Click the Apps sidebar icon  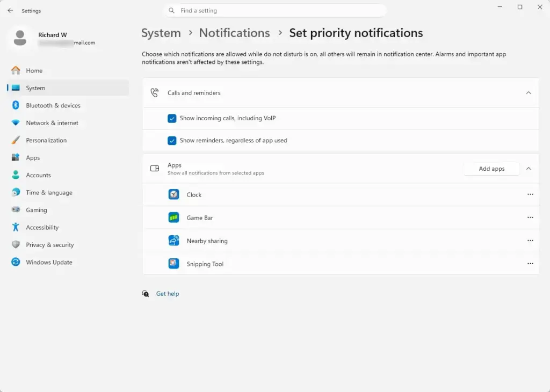click(16, 157)
